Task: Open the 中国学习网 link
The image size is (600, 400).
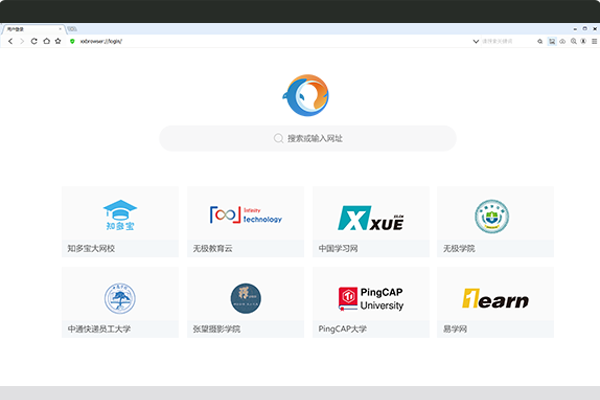Action: tap(338, 248)
